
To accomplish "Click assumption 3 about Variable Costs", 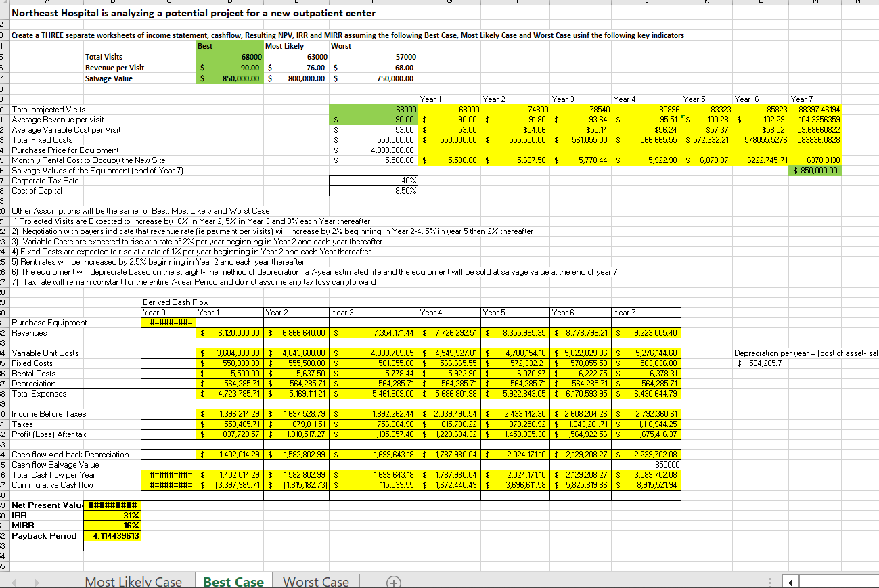I will click(x=197, y=242).
